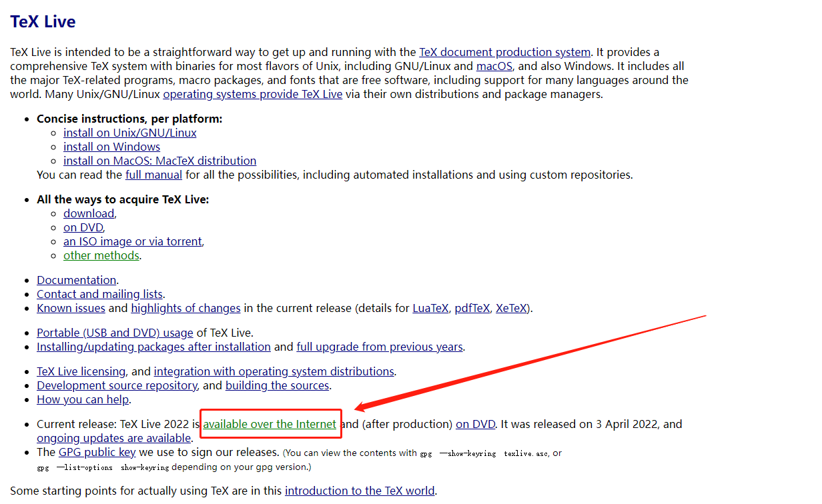822x504 pixels.
Task: Open 'ongoing updates are available' link
Action: [114, 438]
